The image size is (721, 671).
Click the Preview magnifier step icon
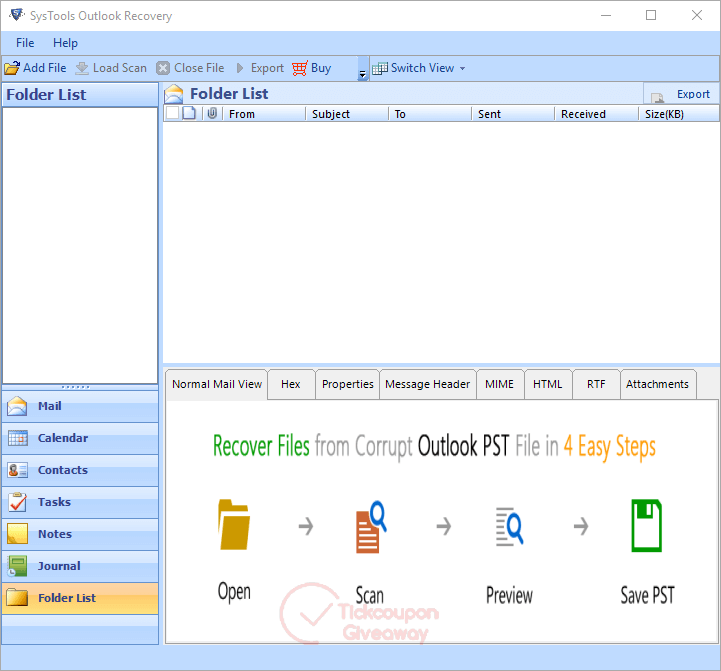(x=509, y=527)
